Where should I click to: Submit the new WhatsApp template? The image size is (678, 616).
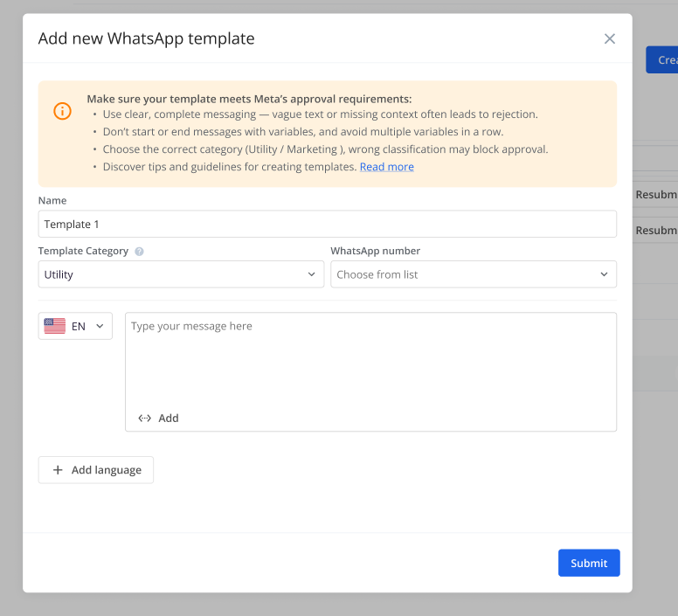[588, 563]
